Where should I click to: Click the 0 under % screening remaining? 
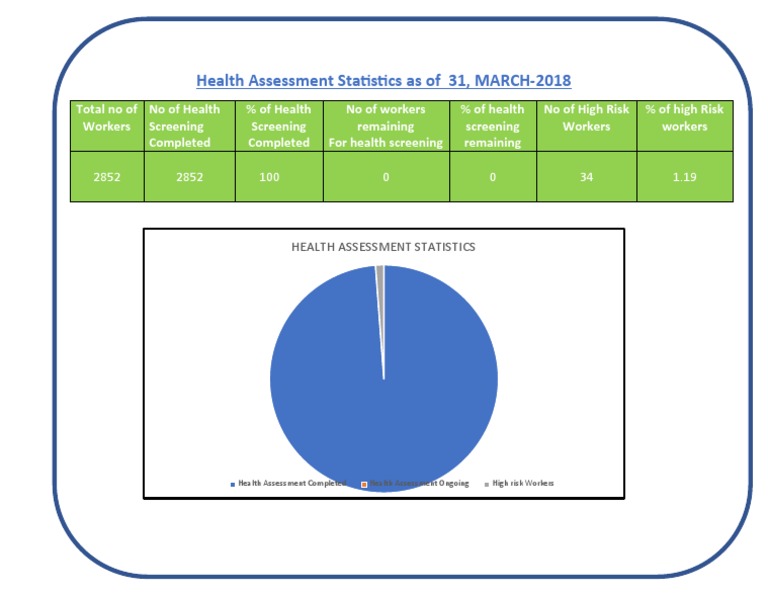pos(493,177)
